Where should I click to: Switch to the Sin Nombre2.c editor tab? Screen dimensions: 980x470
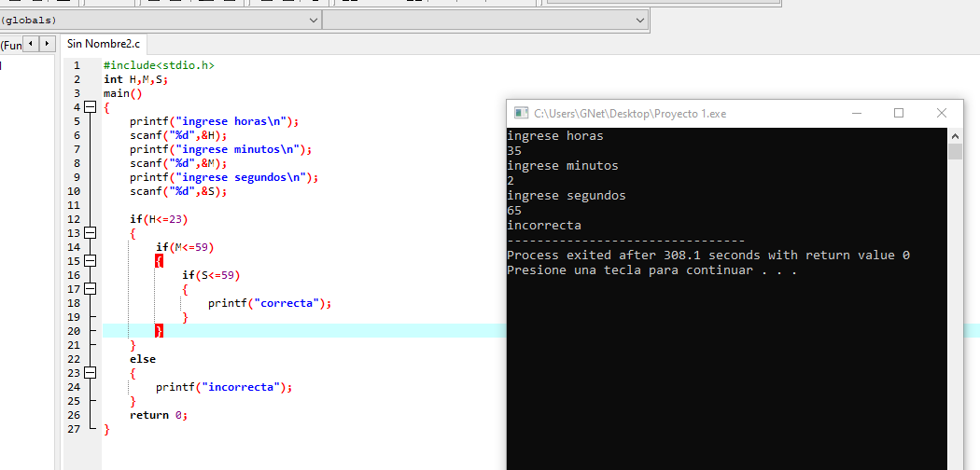coord(104,44)
